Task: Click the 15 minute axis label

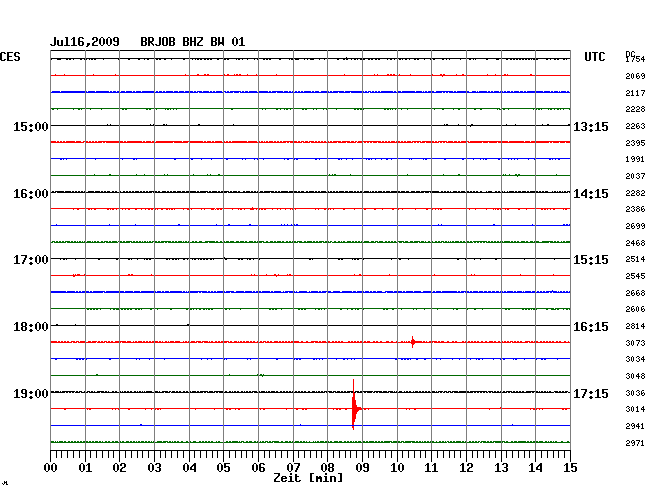Action: coord(570,467)
